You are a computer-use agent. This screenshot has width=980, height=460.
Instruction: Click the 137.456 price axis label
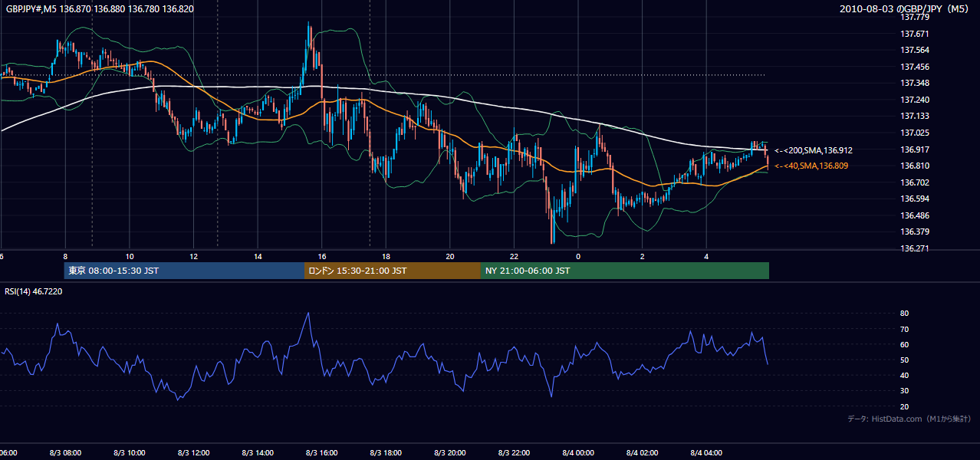(915, 67)
